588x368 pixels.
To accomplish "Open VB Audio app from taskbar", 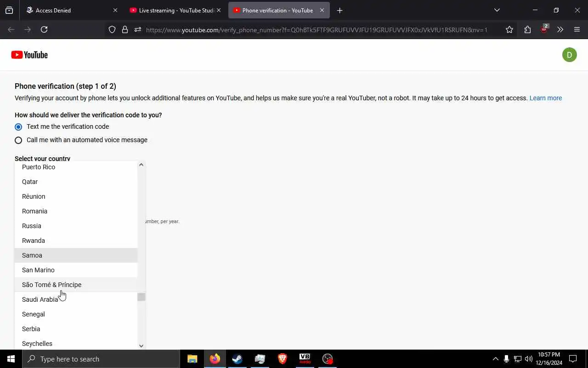I will pyautogui.click(x=305, y=359).
